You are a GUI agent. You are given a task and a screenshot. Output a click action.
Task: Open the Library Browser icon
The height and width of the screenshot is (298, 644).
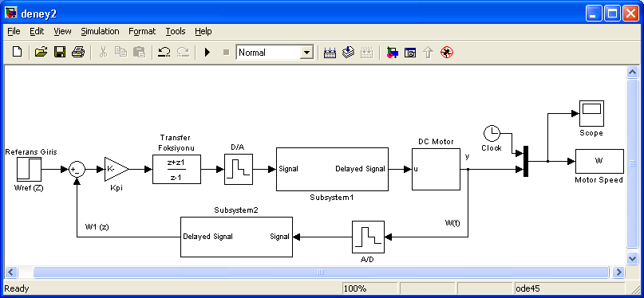tap(393, 53)
